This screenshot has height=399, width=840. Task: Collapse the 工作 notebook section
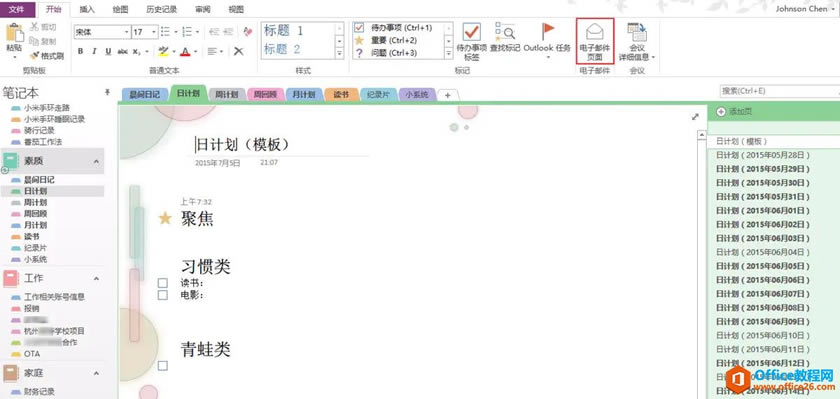[x=96, y=278]
